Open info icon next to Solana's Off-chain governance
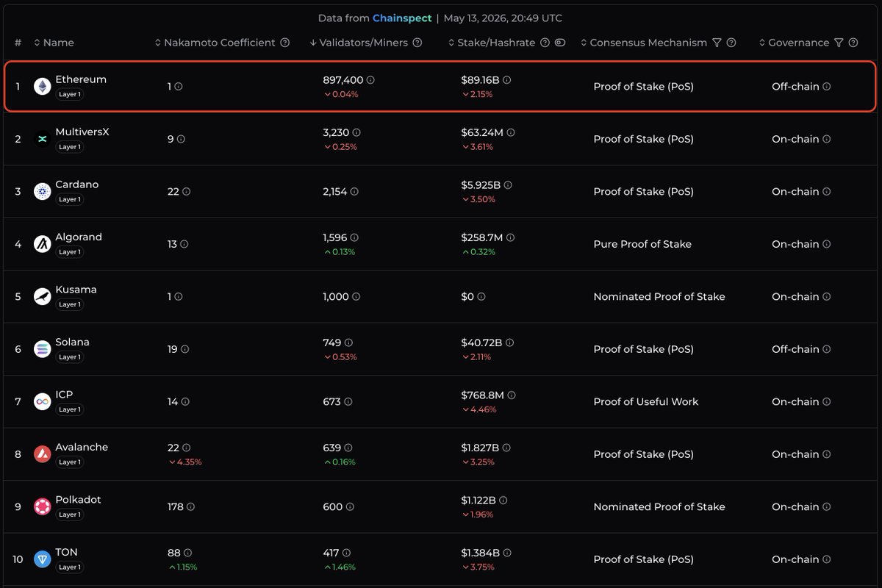The image size is (882, 588). [827, 349]
